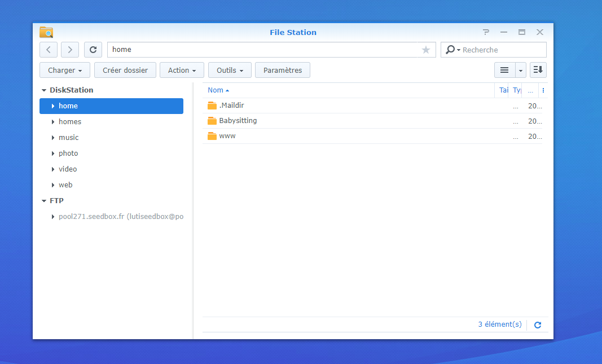Sort by the Tai (size) column header

coord(503,90)
